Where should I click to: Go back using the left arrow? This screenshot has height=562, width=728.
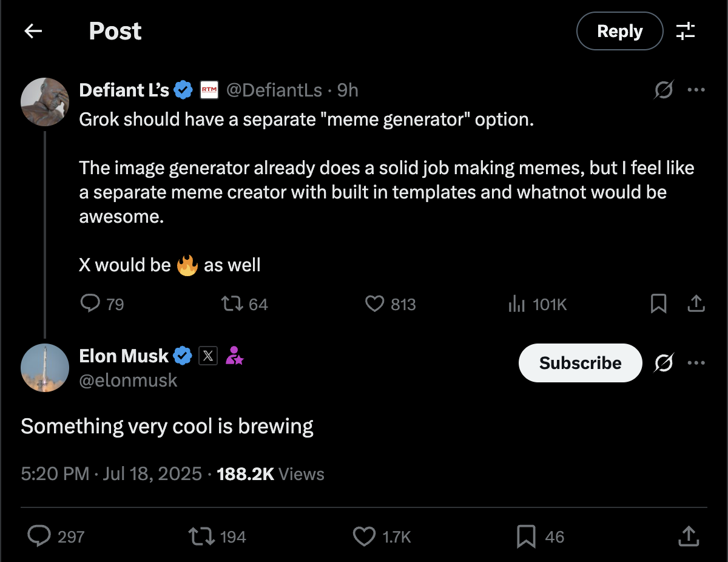click(33, 31)
